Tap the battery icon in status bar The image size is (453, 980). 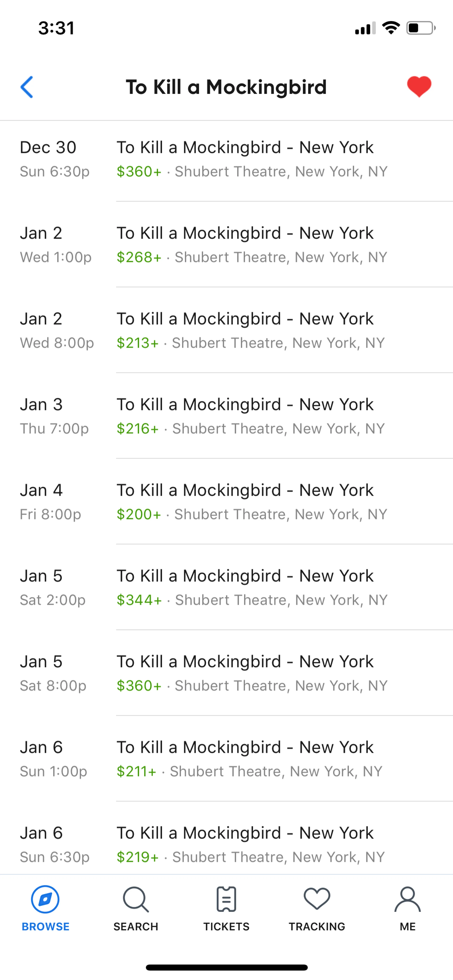tap(421, 28)
